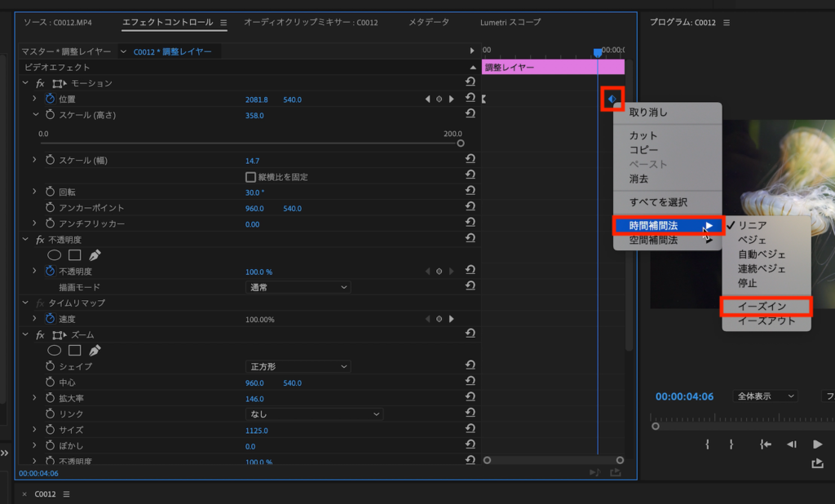Screen dimensions: 835x504
Task: Open Blend Mode (描画モード) dropdown showing 通常
Action: pyautogui.click(x=298, y=287)
